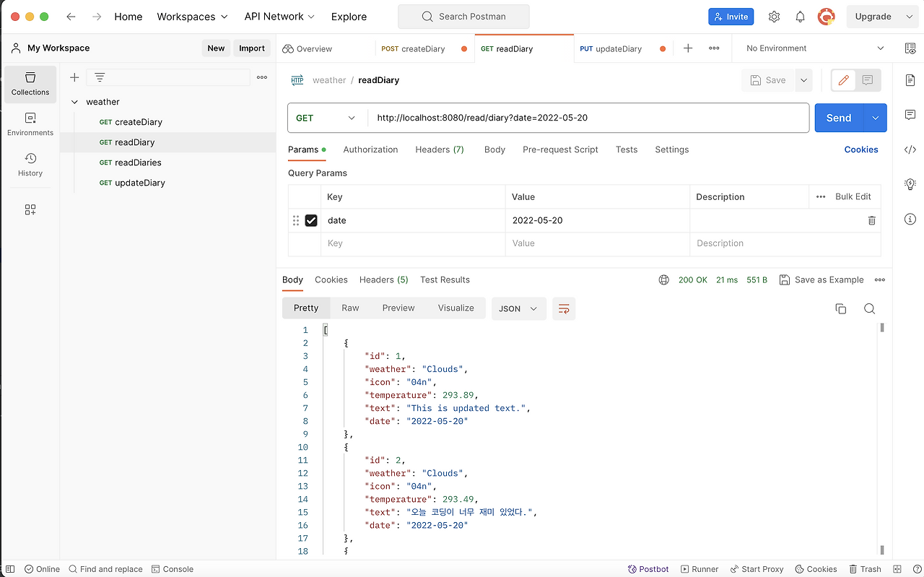Open the notifications bell
Screen dimensions: 924x577
point(800,17)
